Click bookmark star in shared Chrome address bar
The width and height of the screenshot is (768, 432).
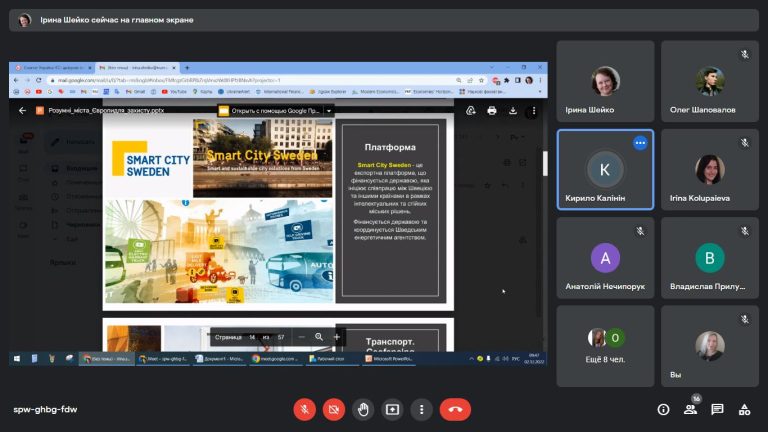(481, 80)
